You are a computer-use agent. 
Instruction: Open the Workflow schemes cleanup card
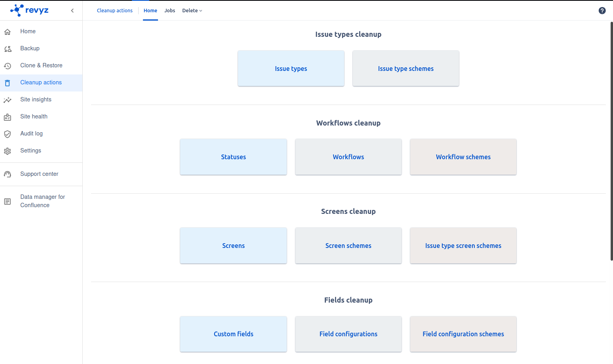[463, 157]
